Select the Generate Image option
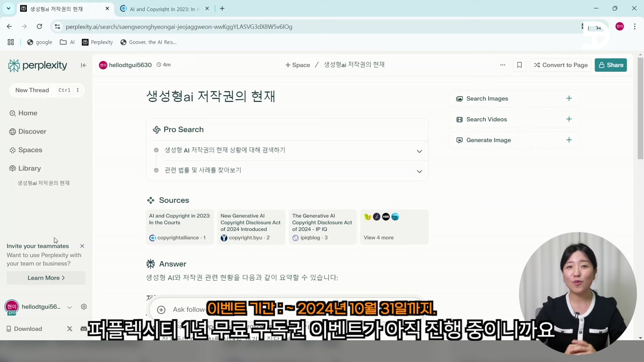 [514, 140]
